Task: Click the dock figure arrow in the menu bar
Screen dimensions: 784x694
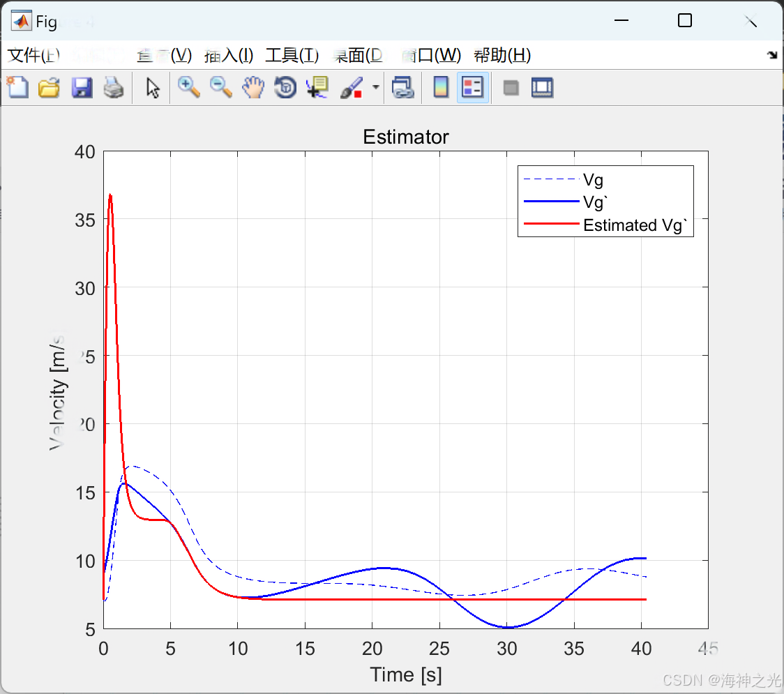Action: [772, 55]
